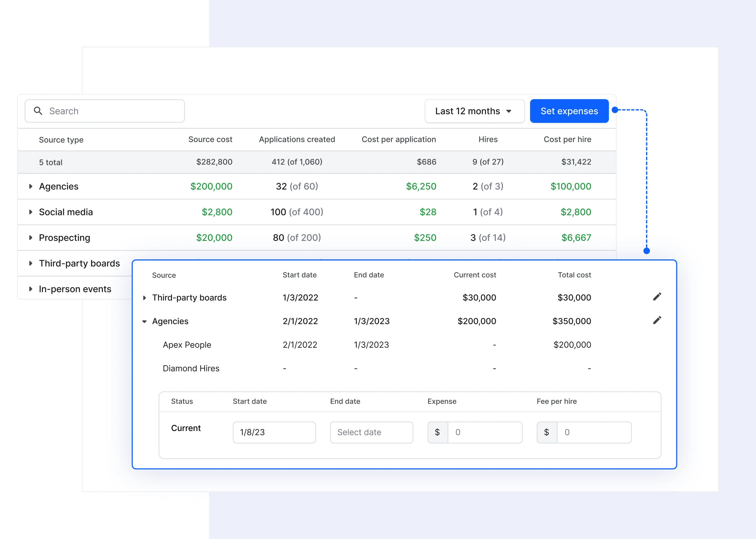Click the dollar sign prefix on the Expense field
The height and width of the screenshot is (539, 756).
coord(438,432)
